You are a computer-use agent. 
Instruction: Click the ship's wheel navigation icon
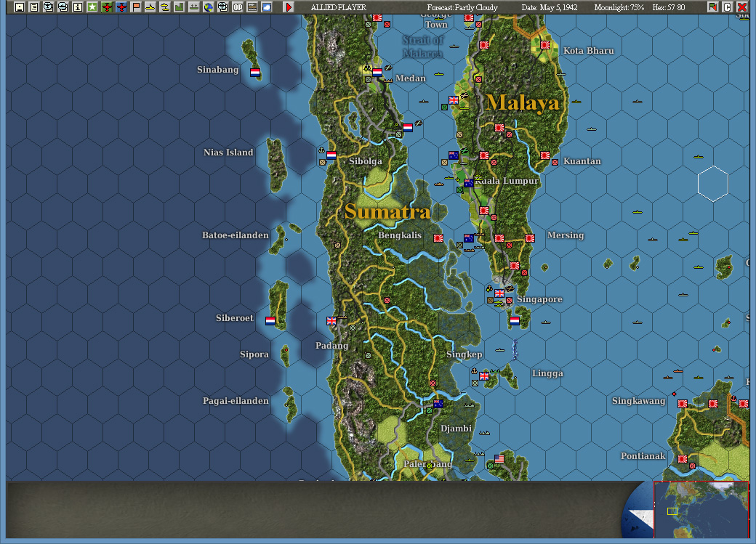point(223,6)
